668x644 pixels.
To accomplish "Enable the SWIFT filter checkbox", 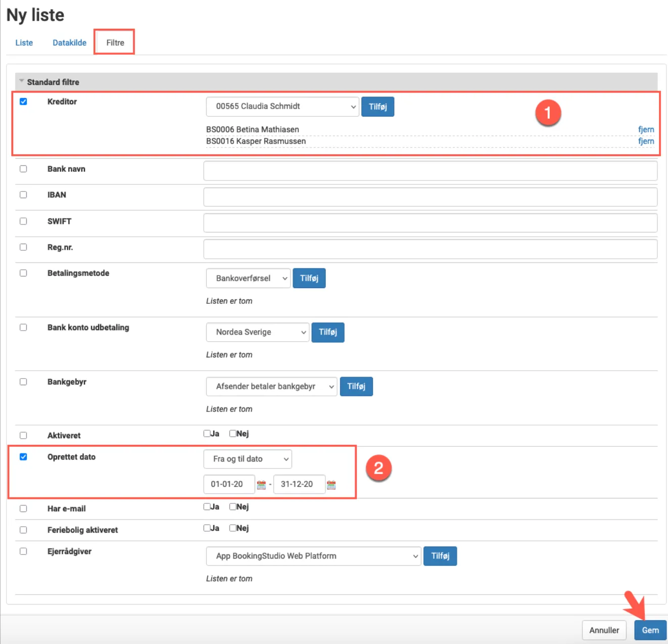I will 23,221.
